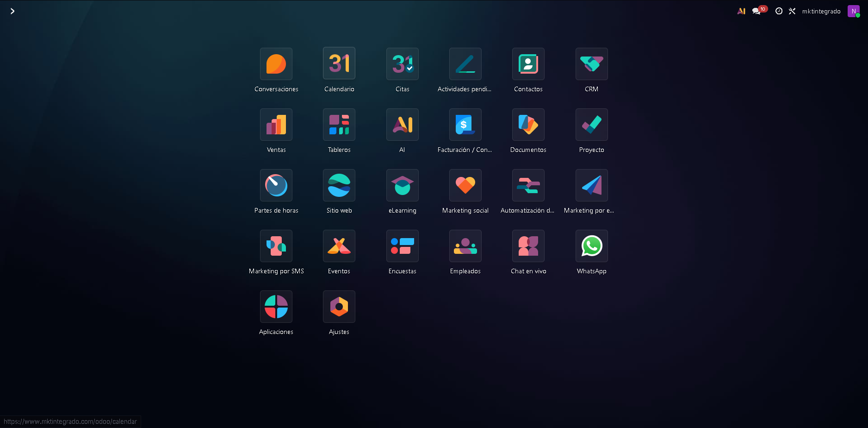Click the developer tools wrench icon
This screenshot has height=428, width=868.
pos(792,11)
